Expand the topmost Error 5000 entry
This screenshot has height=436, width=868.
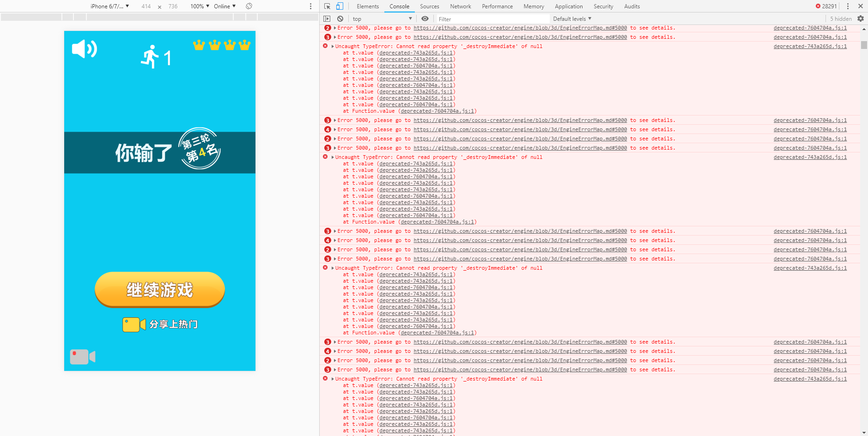[x=335, y=28]
